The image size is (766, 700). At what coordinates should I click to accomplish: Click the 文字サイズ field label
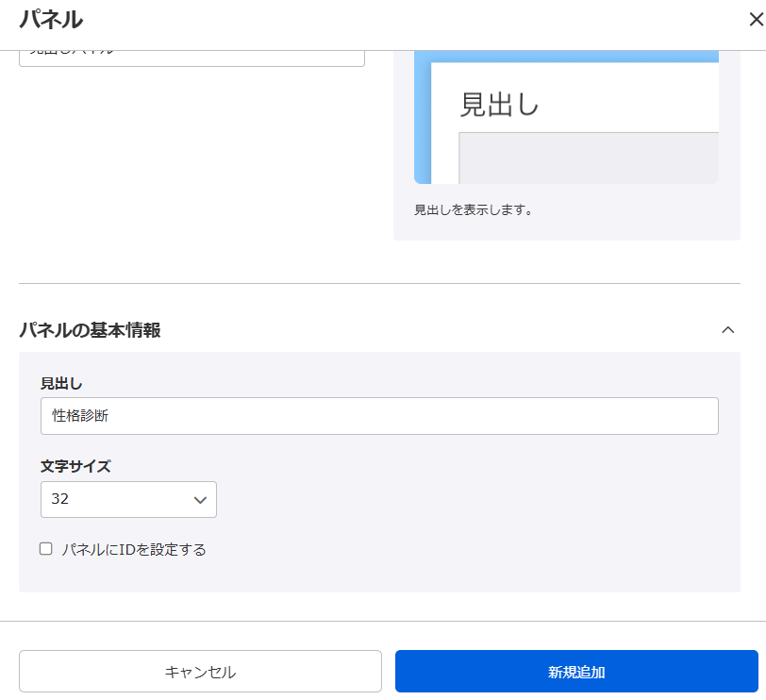point(75,466)
